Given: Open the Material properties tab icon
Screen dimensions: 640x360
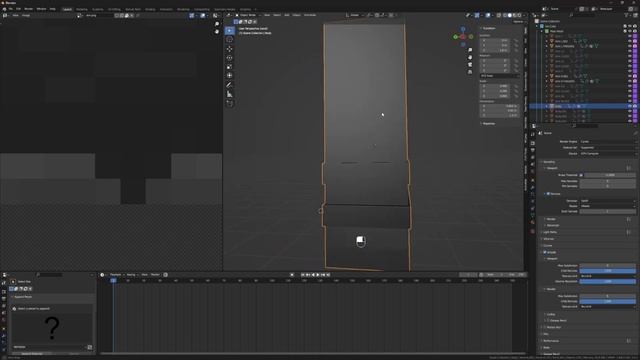Looking at the screenshot, I should pos(533,222).
